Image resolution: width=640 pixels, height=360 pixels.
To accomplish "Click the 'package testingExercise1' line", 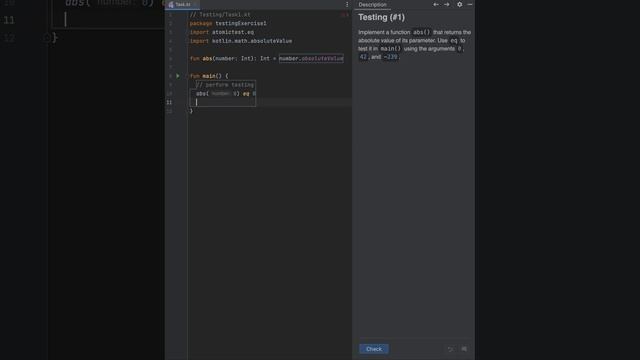I will point(228,23).
